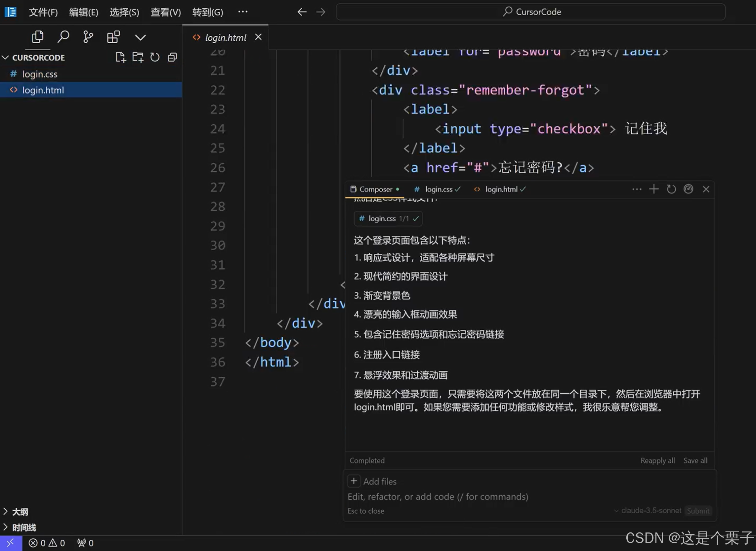The height and width of the screenshot is (551, 756).
Task: Switch to the login.css tab in Composer
Action: pos(438,189)
